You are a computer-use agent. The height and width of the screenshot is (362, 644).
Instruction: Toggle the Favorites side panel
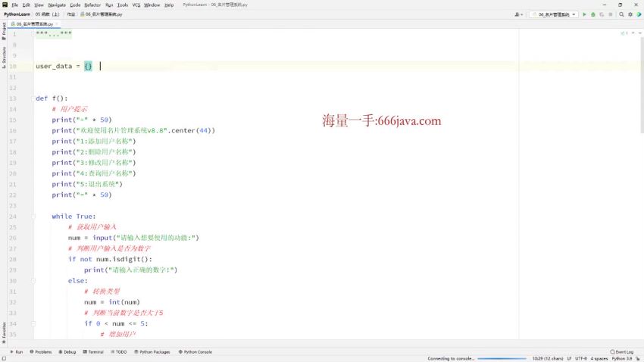(x=4, y=330)
